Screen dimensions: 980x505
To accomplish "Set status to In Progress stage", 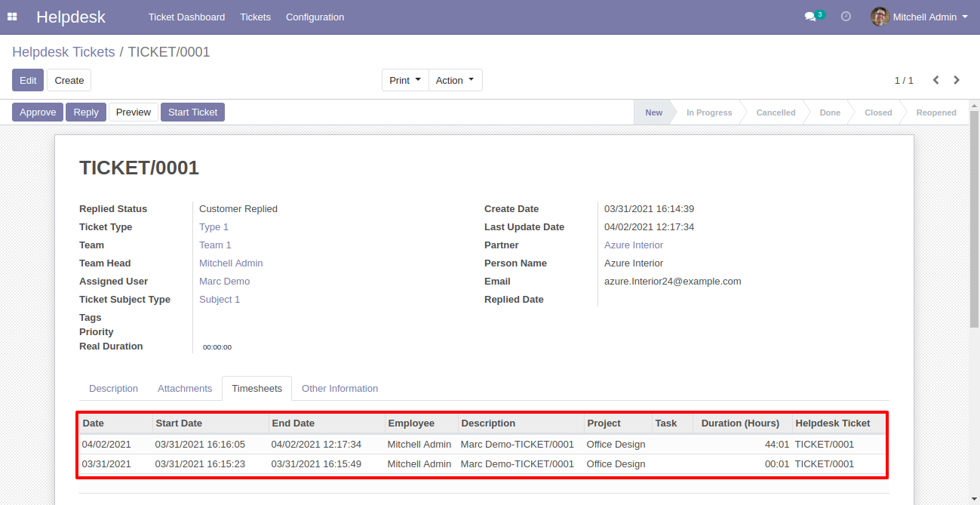I will tap(709, 112).
